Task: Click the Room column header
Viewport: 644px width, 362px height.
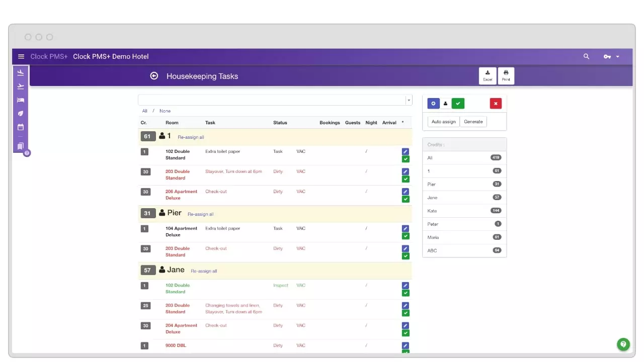Action: click(x=172, y=123)
